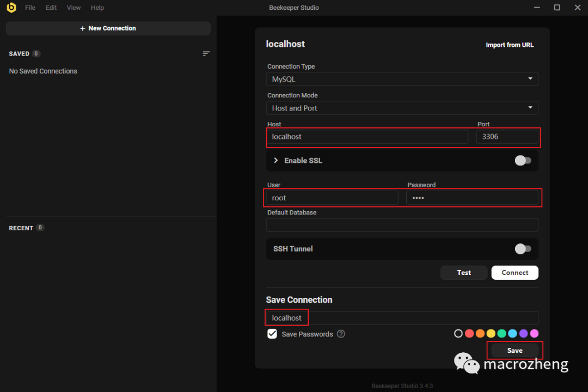This screenshot has width=588, height=392.
Task: Open the Edit menu
Action: (51, 8)
